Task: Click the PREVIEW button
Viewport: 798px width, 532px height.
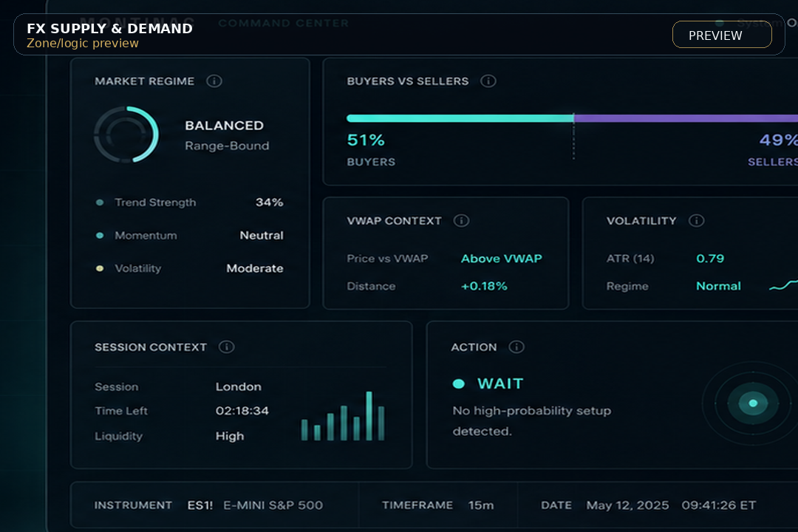Action: 722,35
